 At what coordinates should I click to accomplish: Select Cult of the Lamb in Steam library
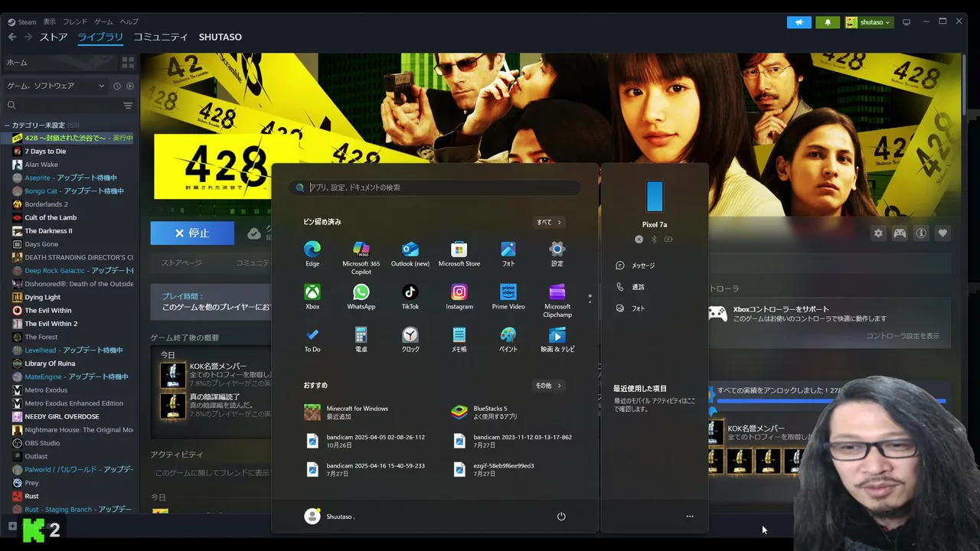tap(51, 217)
